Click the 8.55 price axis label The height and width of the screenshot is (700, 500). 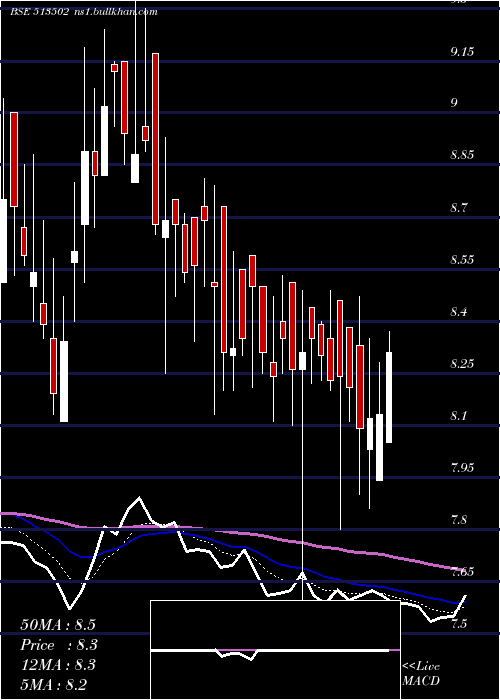pyautogui.click(x=462, y=259)
